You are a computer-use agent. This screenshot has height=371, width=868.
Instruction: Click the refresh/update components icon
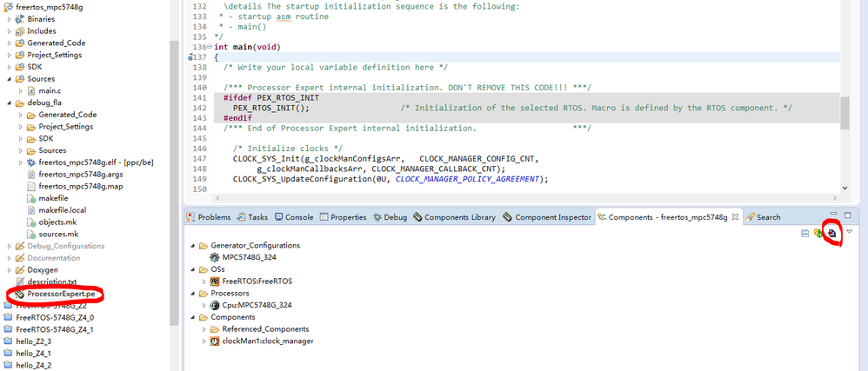click(818, 234)
